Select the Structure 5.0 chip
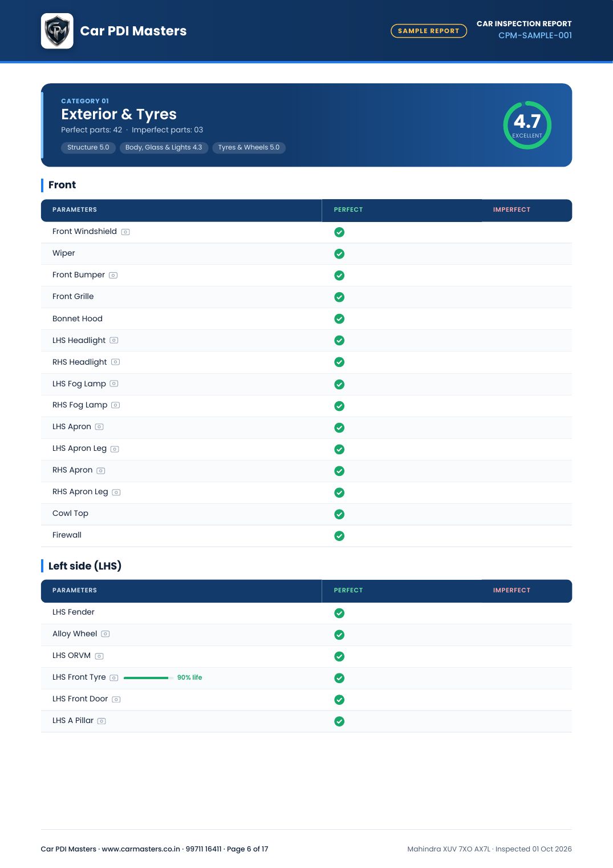Image resolution: width=613 pixels, height=868 pixels. (x=88, y=147)
